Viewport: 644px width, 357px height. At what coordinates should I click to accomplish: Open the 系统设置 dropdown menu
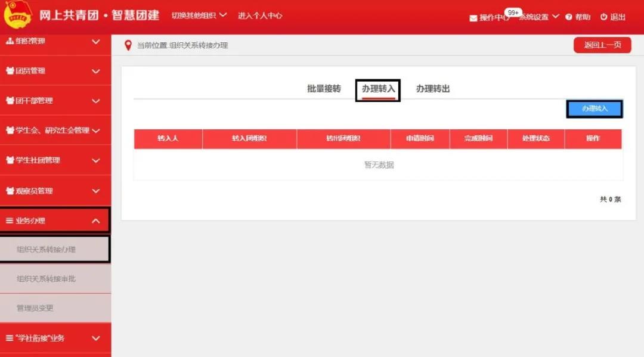coord(538,17)
